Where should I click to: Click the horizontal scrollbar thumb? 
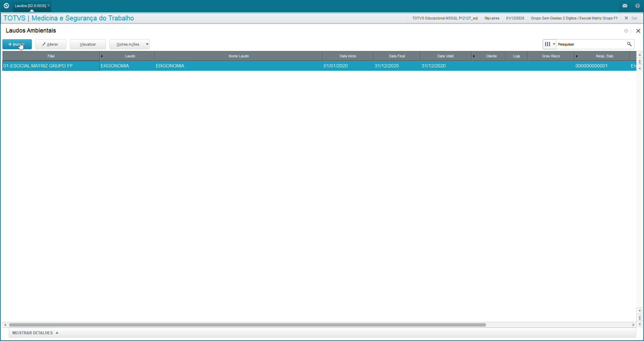pyautogui.click(x=248, y=325)
